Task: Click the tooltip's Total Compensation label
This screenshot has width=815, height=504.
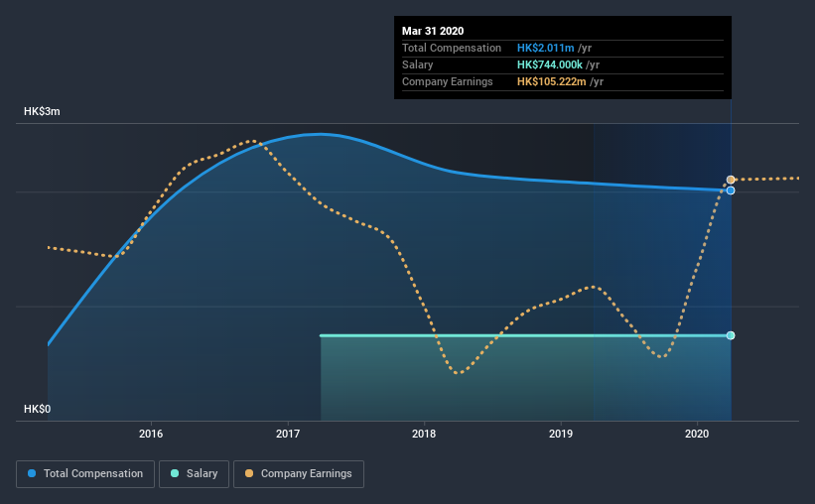Action: pyautogui.click(x=451, y=48)
